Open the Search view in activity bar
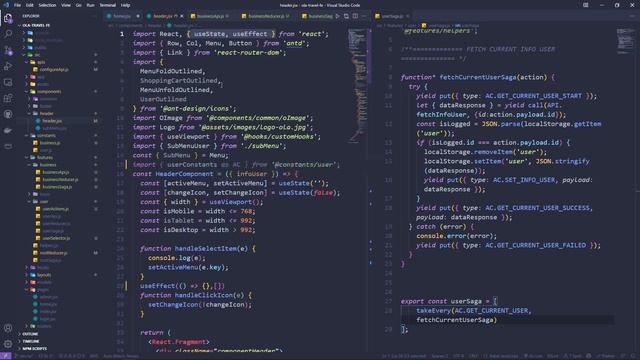Screen dimensions: 640x360 (8, 34)
